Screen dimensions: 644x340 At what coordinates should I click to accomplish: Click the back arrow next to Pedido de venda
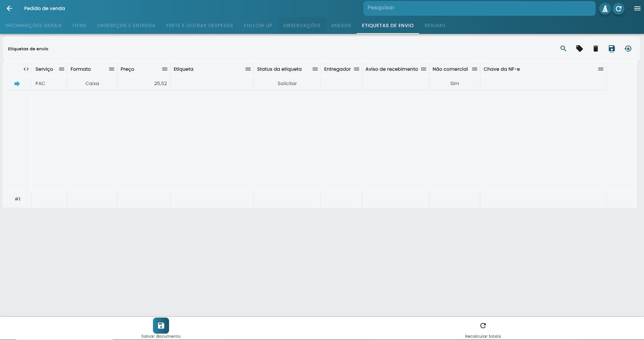9,8
